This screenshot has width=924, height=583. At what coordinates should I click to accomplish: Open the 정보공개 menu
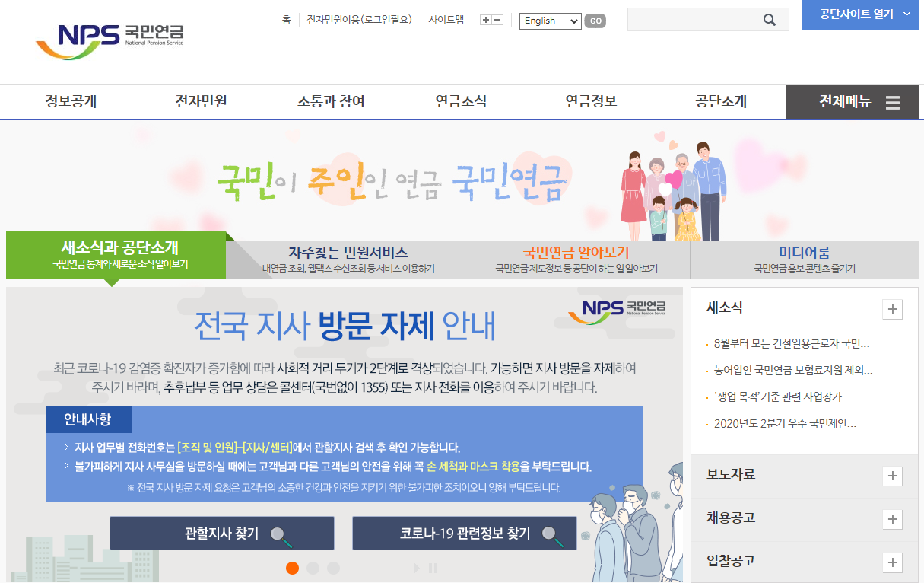click(71, 102)
